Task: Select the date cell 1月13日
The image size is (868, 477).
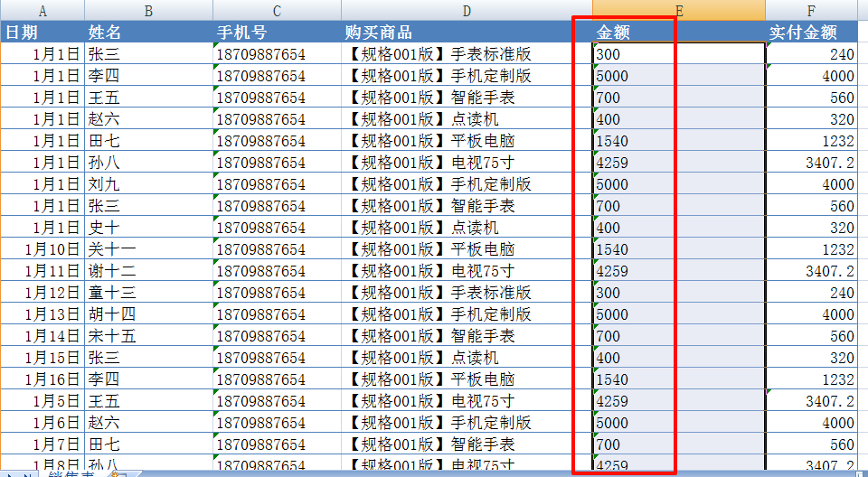Action: tap(42, 314)
